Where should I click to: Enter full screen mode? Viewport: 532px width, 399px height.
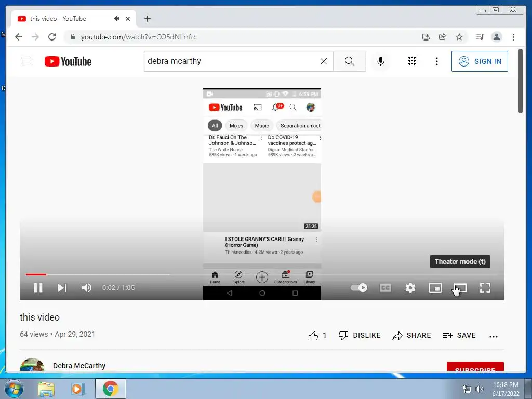point(485,288)
